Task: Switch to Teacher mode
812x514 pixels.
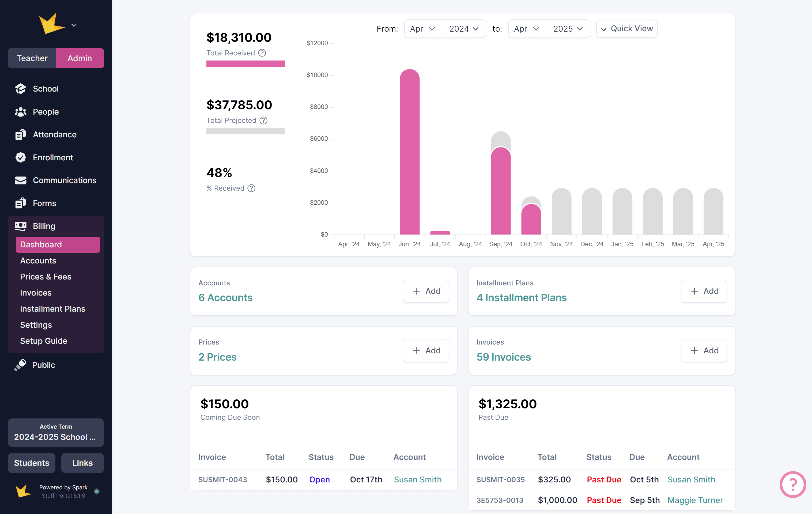Action: point(32,58)
